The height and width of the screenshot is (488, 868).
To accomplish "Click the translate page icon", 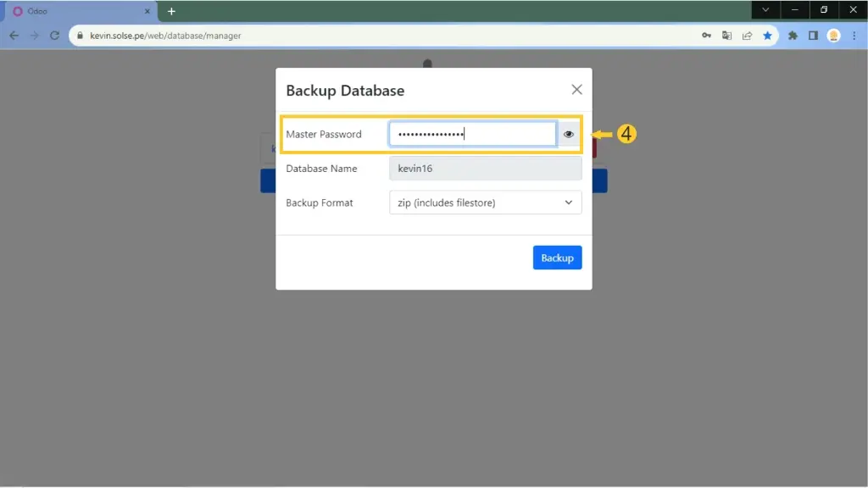I will pos(726,36).
